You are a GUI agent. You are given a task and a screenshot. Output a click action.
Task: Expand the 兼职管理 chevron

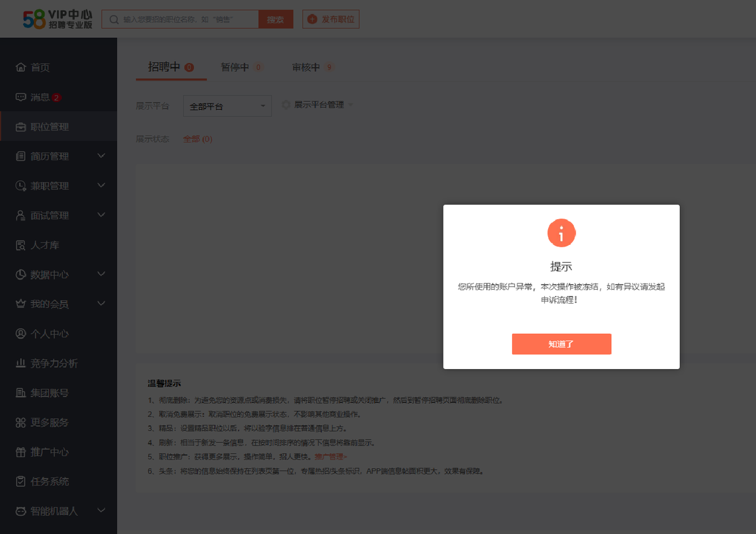[101, 185]
